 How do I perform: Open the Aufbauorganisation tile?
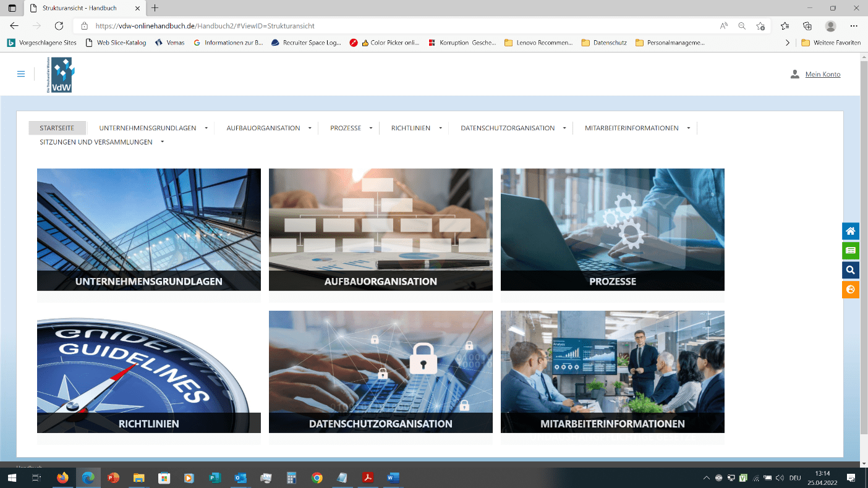(x=381, y=229)
